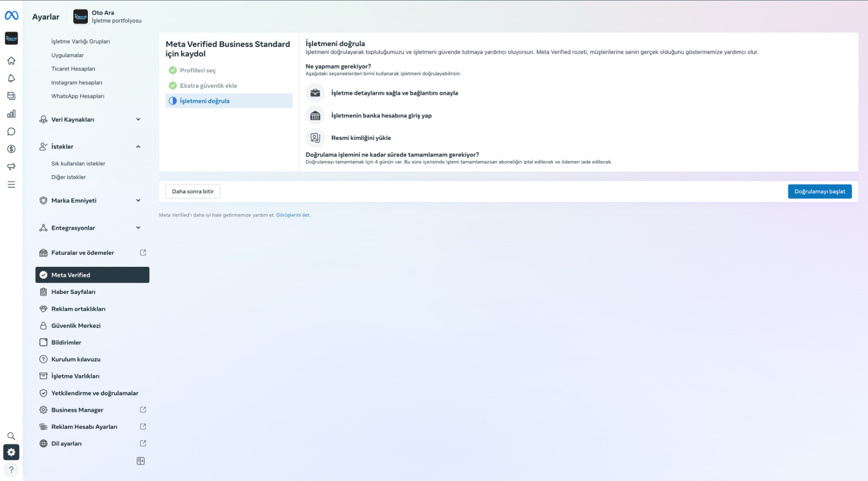Open Business Manager external link icon

pyautogui.click(x=143, y=410)
